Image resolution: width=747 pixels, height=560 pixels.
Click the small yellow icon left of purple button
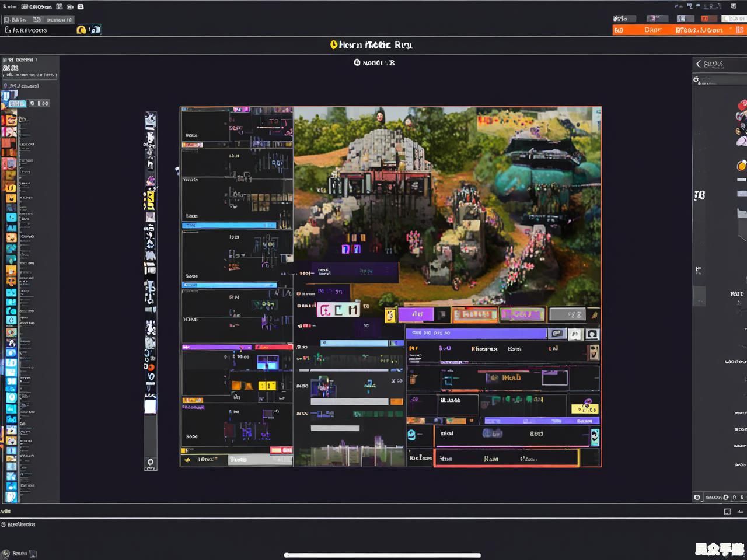390,316
